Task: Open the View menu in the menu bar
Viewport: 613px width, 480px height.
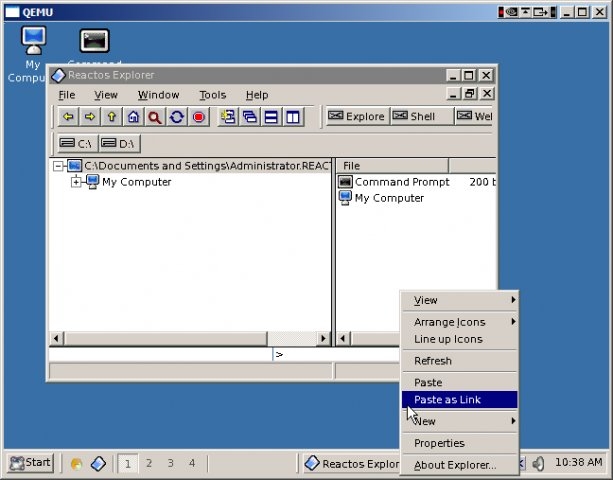Action: (x=106, y=95)
